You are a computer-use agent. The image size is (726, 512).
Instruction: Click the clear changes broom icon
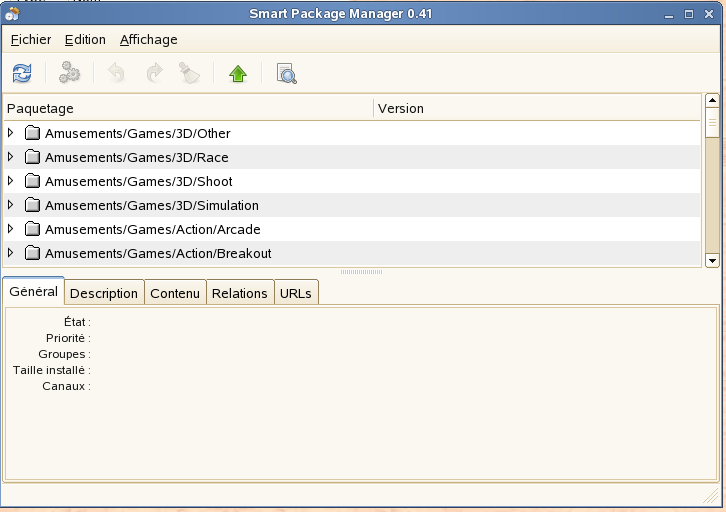click(x=189, y=73)
